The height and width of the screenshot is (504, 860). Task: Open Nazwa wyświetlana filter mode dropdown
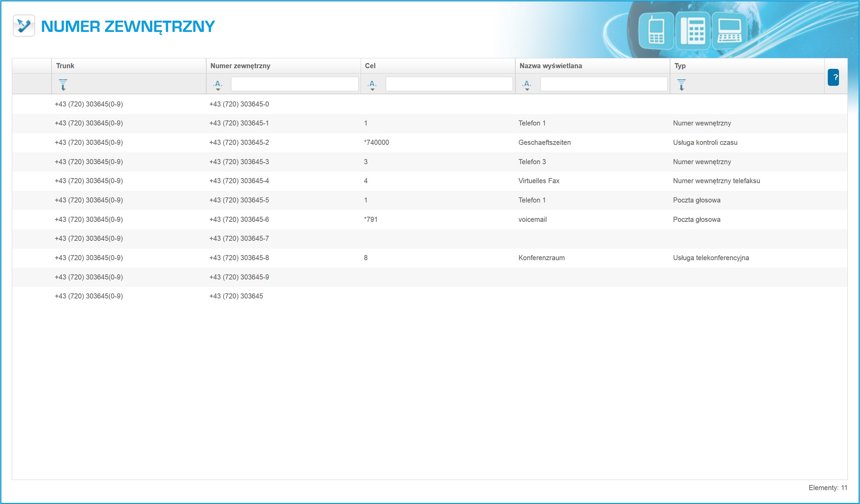(527, 85)
